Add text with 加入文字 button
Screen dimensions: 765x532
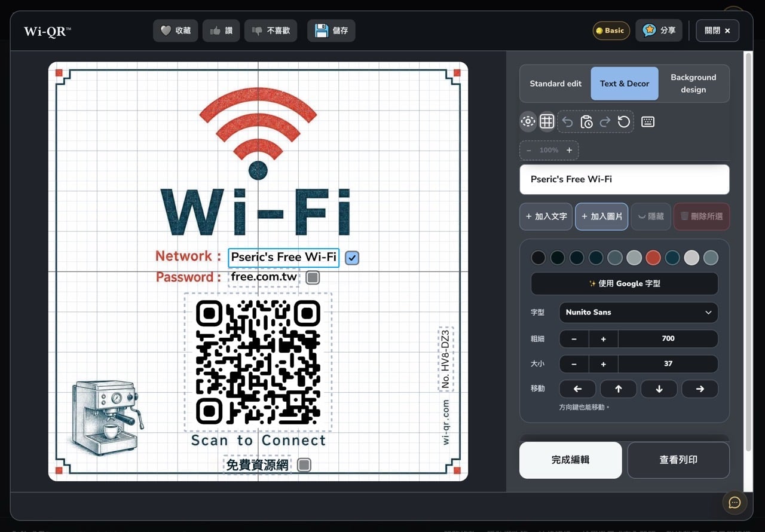point(546,216)
